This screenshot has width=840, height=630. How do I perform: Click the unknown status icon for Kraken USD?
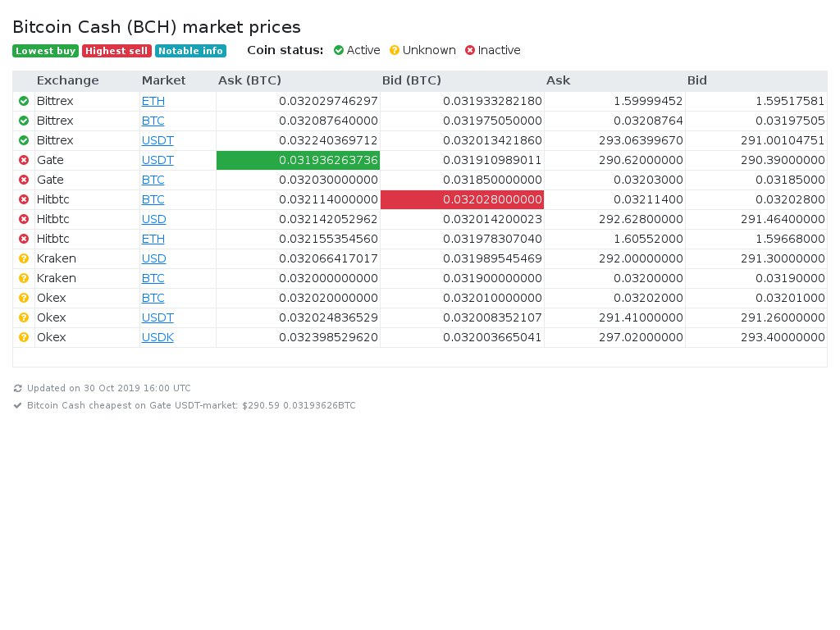[x=24, y=258]
